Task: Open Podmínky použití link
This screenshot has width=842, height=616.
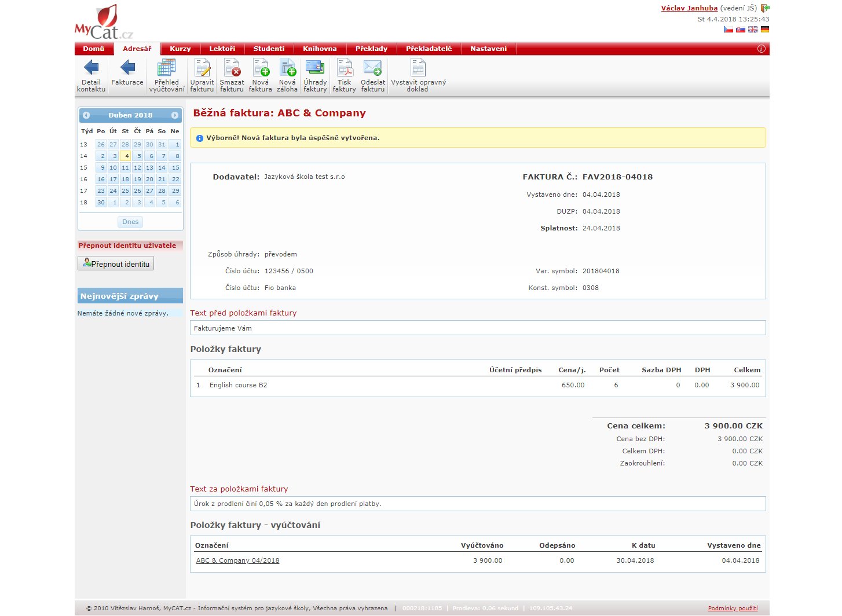Action: point(733,608)
